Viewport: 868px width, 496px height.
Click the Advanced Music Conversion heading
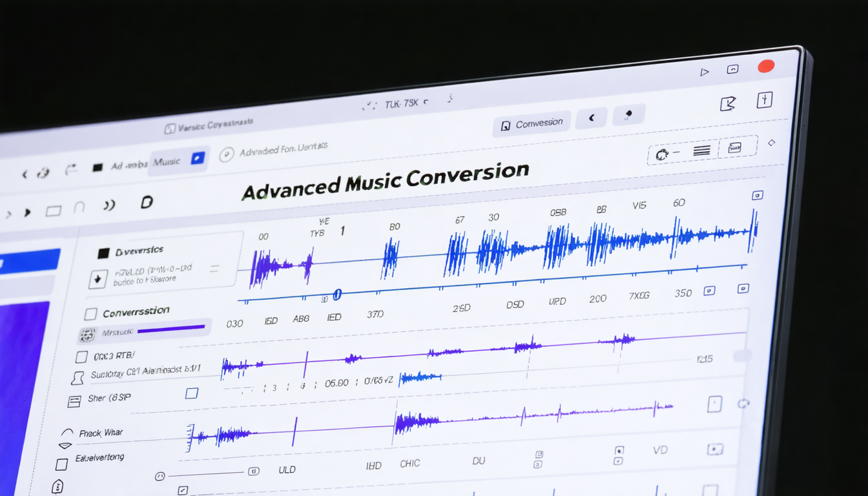coord(386,181)
